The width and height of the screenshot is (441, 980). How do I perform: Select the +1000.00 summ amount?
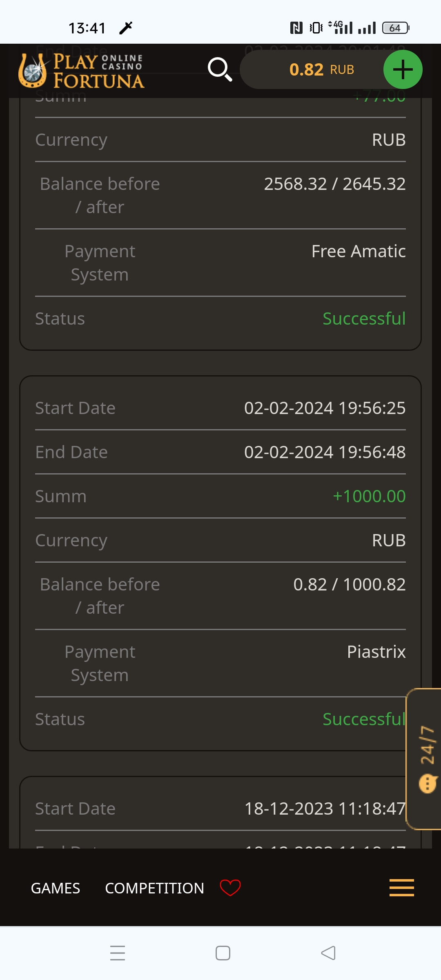(x=369, y=496)
